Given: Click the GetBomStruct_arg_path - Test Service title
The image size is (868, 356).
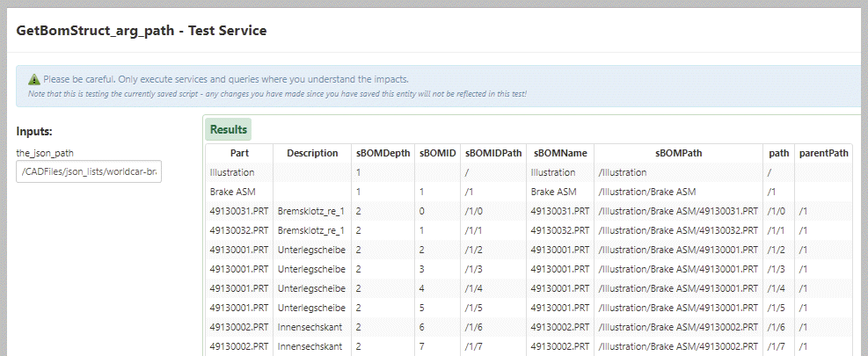Looking at the screenshot, I should (142, 31).
